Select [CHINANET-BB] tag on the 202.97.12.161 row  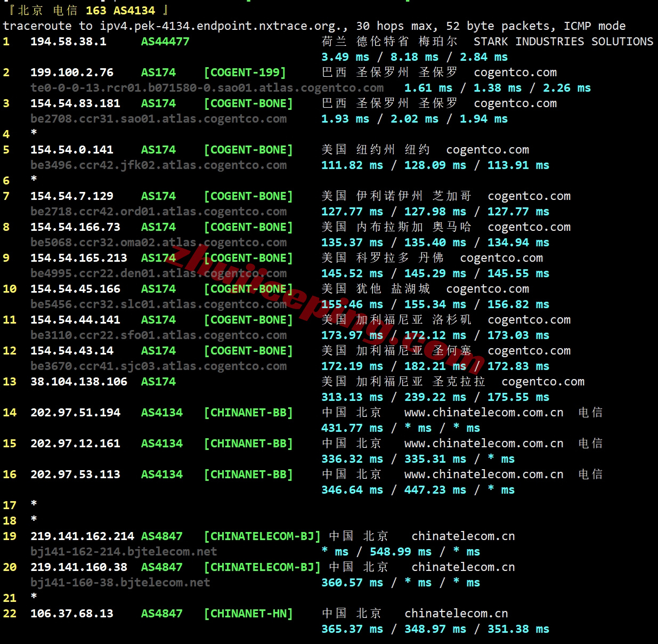pos(248,443)
